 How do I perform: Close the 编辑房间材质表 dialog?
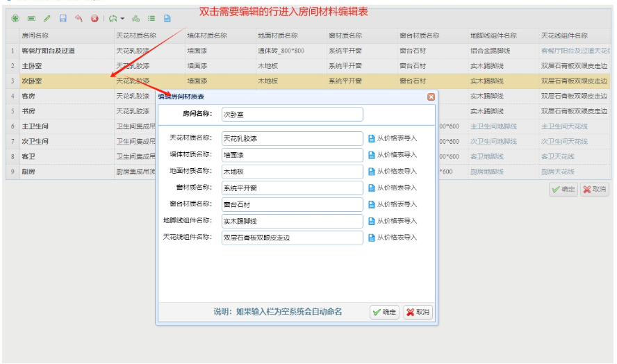tap(431, 97)
